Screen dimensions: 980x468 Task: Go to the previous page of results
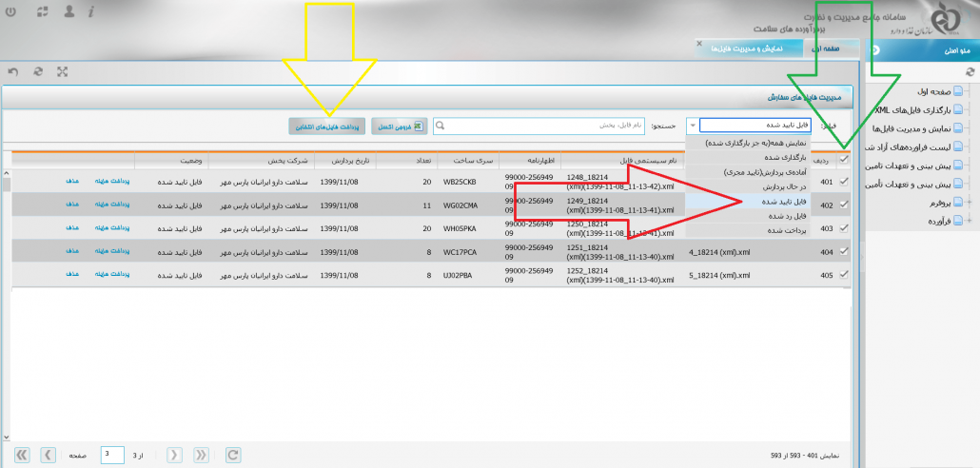pos(48,455)
